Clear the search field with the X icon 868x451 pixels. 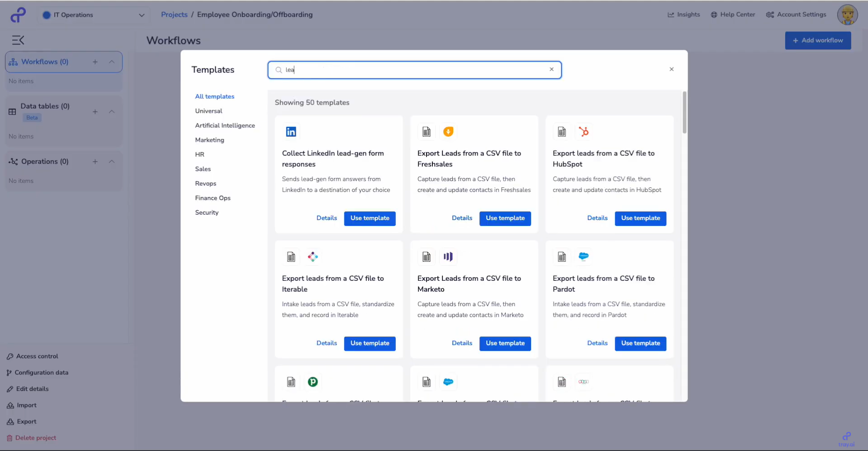click(551, 69)
